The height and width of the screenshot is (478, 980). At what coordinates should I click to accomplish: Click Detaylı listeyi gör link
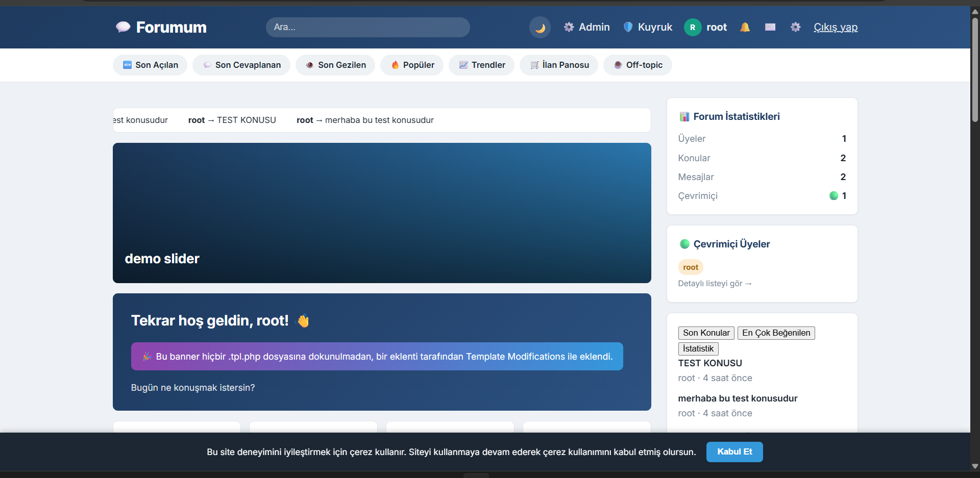(x=715, y=283)
